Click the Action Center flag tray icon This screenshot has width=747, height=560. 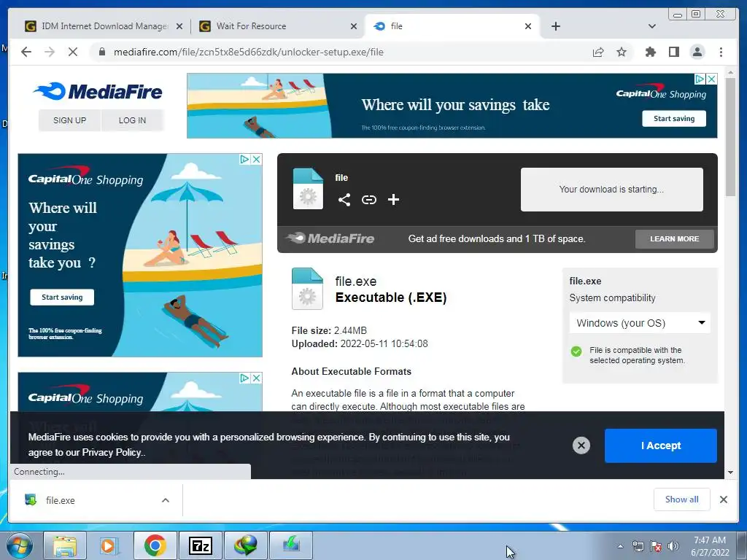pos(656,546)
